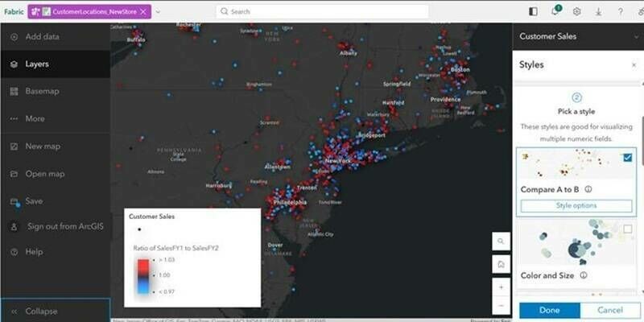Open Style options button
This screenshot has width=644, height=322.
[x=576, y=206]
